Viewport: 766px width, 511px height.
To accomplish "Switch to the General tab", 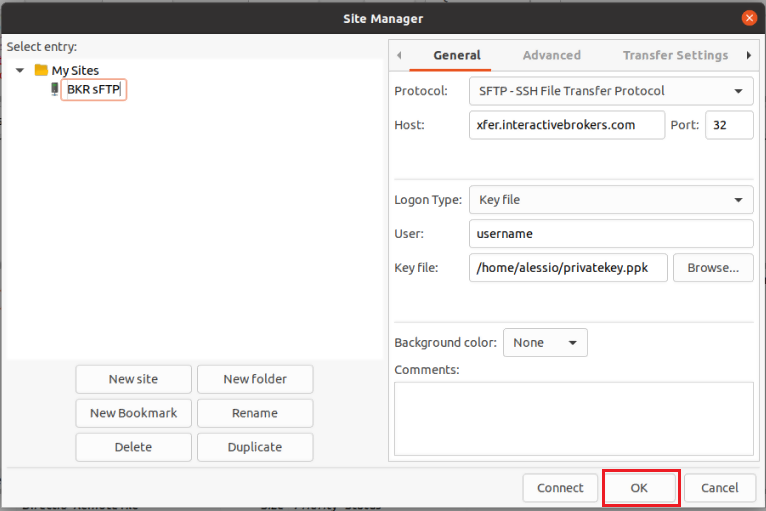I will pyautogui.click(x=457, y=55).
